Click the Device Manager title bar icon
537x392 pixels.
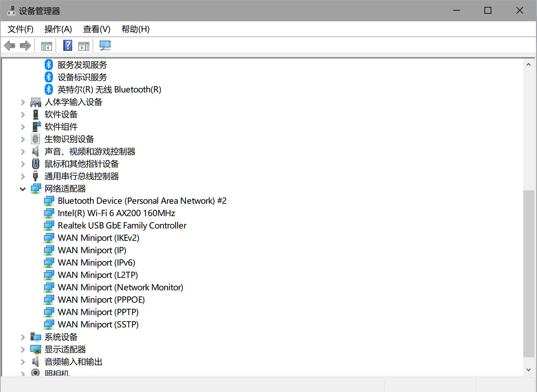click(x=11, y=11)
